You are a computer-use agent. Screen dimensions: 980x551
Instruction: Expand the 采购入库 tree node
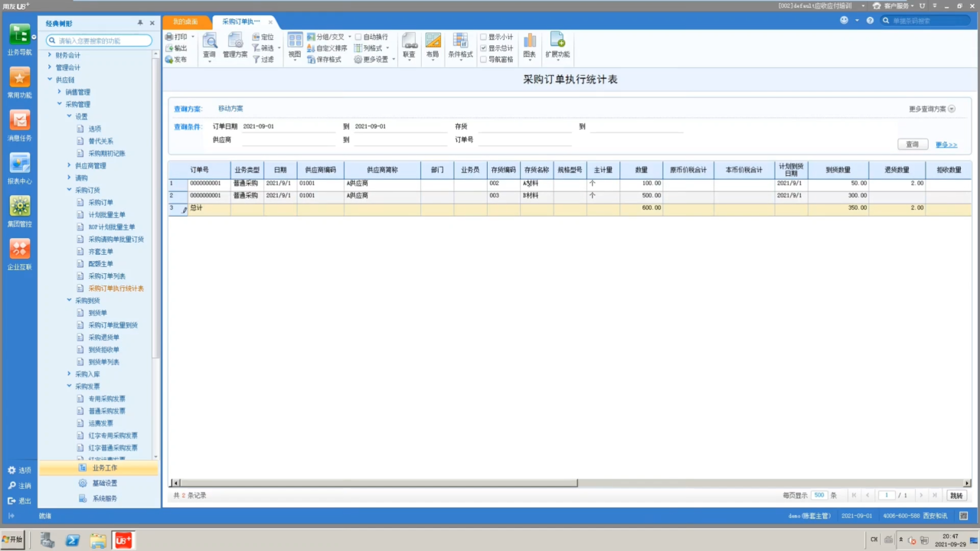69,373
